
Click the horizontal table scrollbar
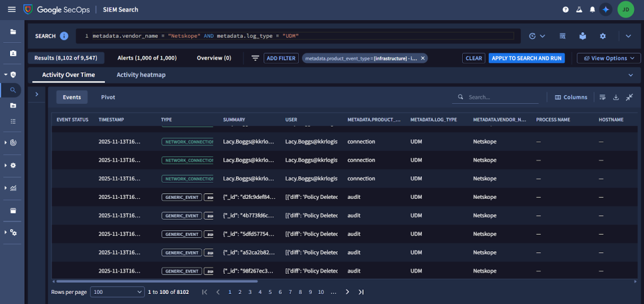(x=157, y=281)
